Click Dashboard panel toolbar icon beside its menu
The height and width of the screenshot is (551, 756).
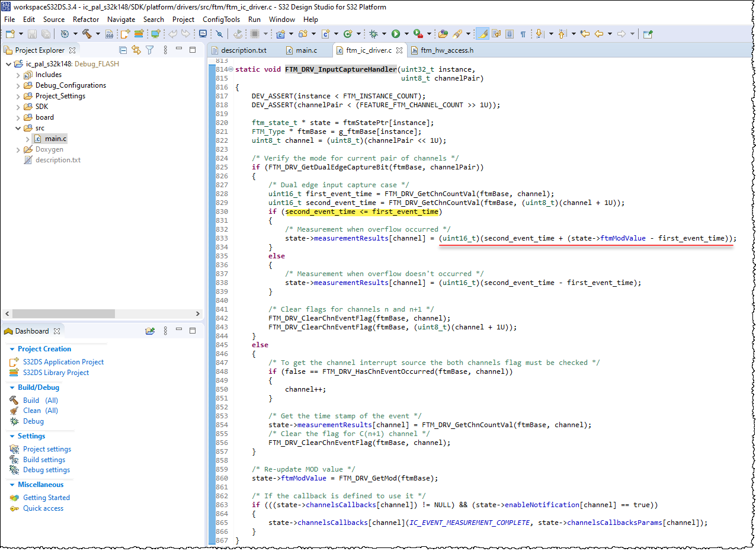click(150, 331)
